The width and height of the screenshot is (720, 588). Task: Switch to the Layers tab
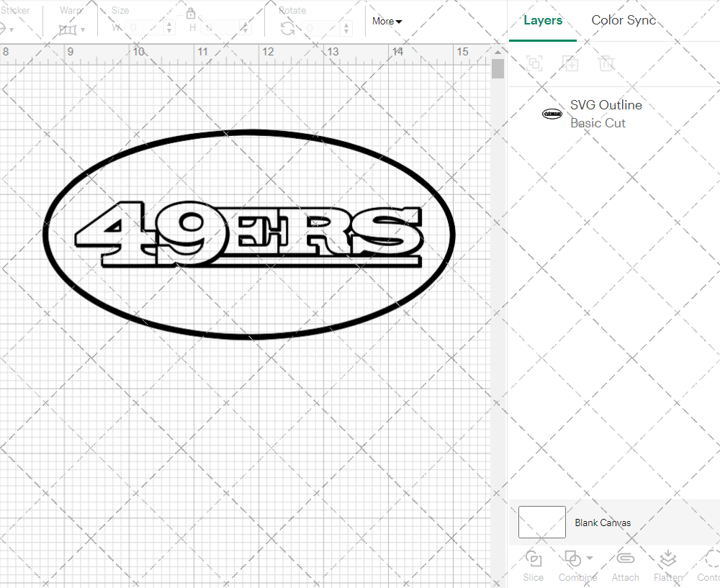tap(543, 20)
